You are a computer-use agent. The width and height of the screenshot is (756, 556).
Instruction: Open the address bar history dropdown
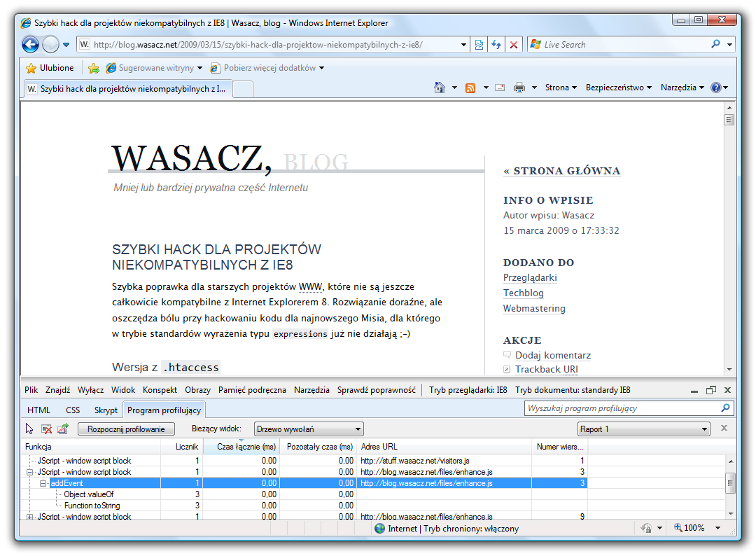463,45
